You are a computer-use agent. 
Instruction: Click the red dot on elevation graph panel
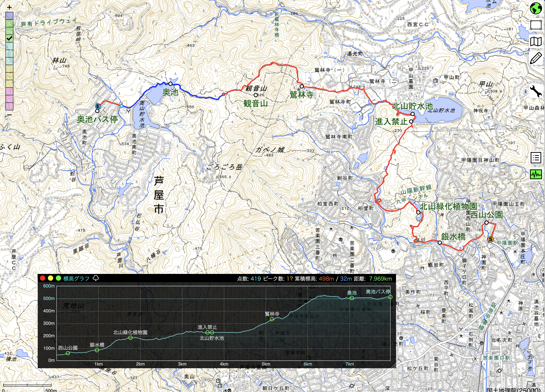[x=43, y=278]
